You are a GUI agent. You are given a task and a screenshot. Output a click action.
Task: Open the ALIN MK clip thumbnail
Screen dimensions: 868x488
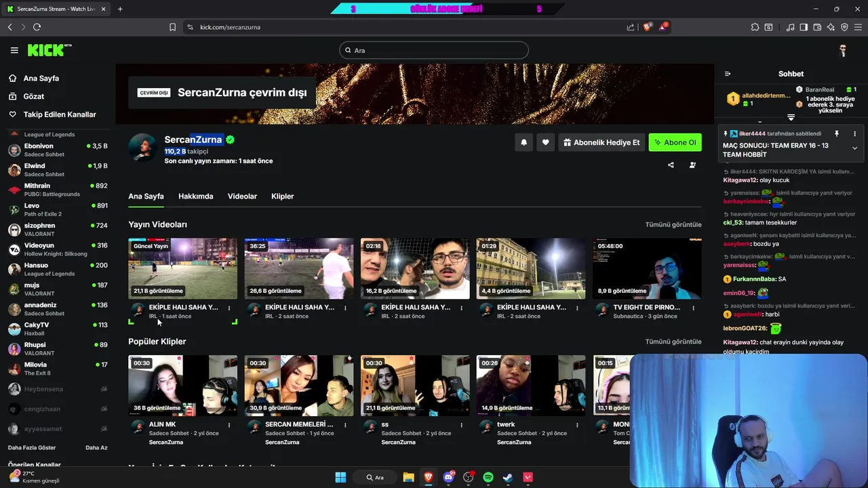[x=183, y=386]
